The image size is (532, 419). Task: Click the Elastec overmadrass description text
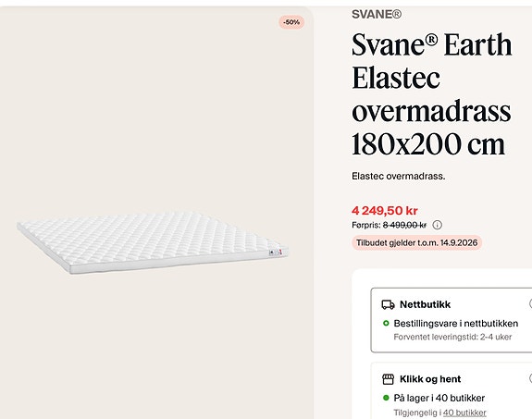tap(399, 176)
